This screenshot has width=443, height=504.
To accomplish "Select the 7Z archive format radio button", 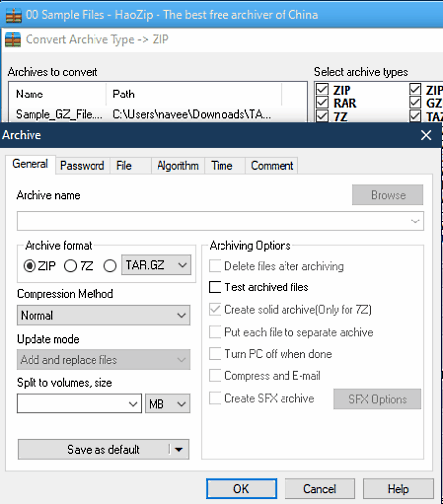I will point(70,266).
